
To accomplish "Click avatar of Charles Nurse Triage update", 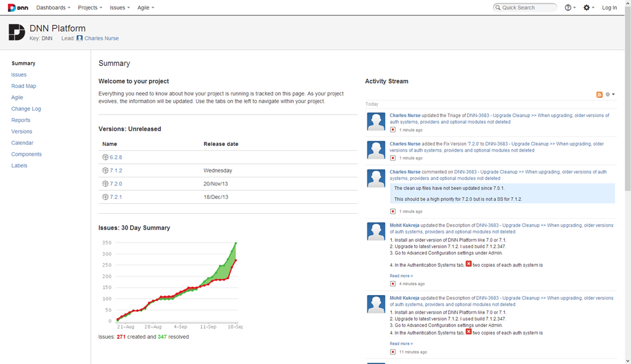I will [x=376, y=121].
